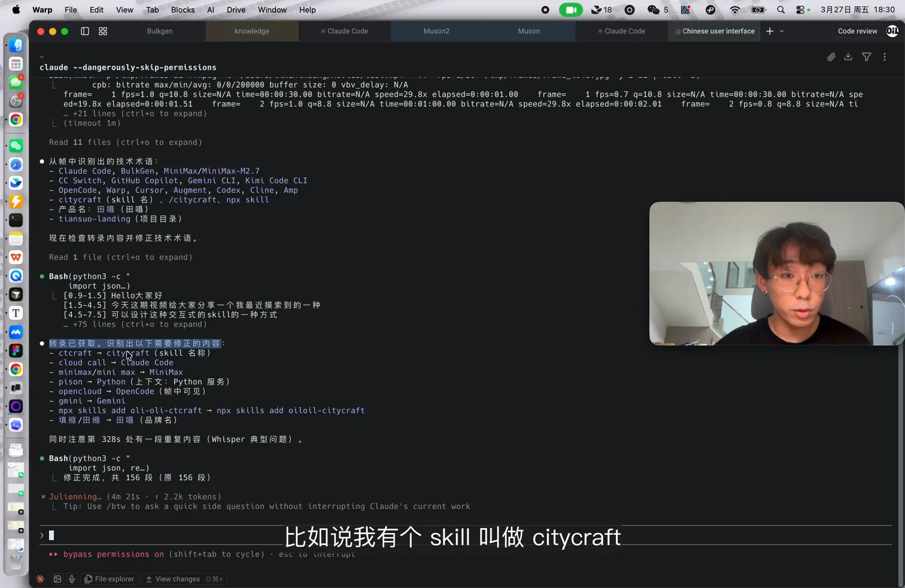This screenshot has height=588, width=905.
Task: Click the download block output icon
Action: click(x=848, y=57)
